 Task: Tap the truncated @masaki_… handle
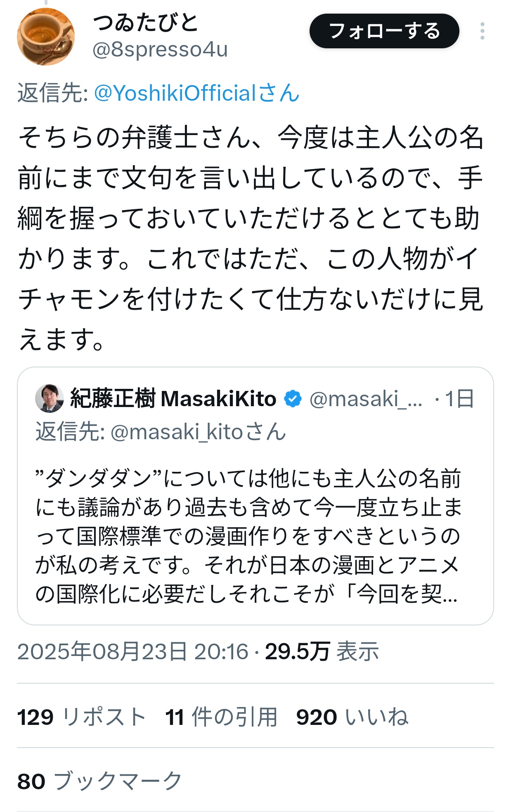click(x=366, y=399)
